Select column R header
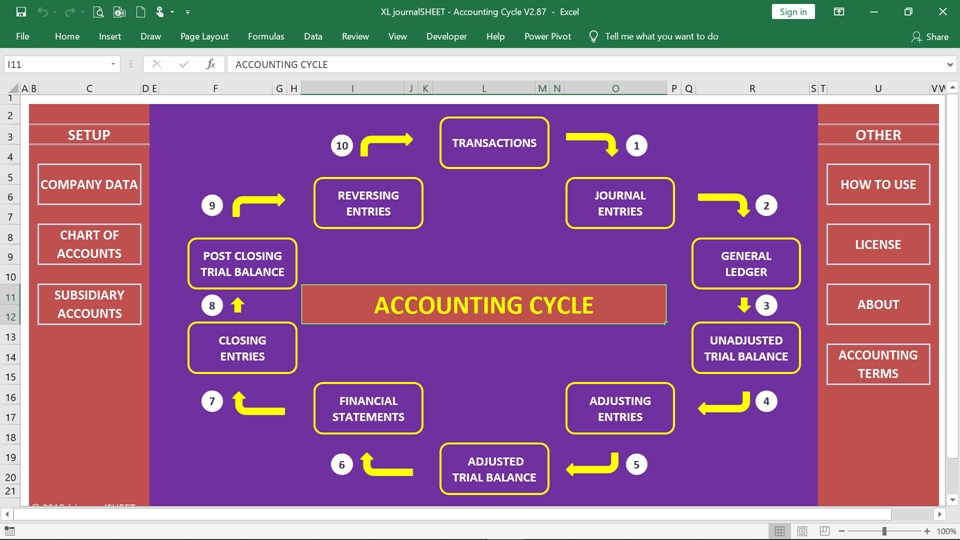The height and width of the screenshot is (540, 960). click(x=752, y=88)
